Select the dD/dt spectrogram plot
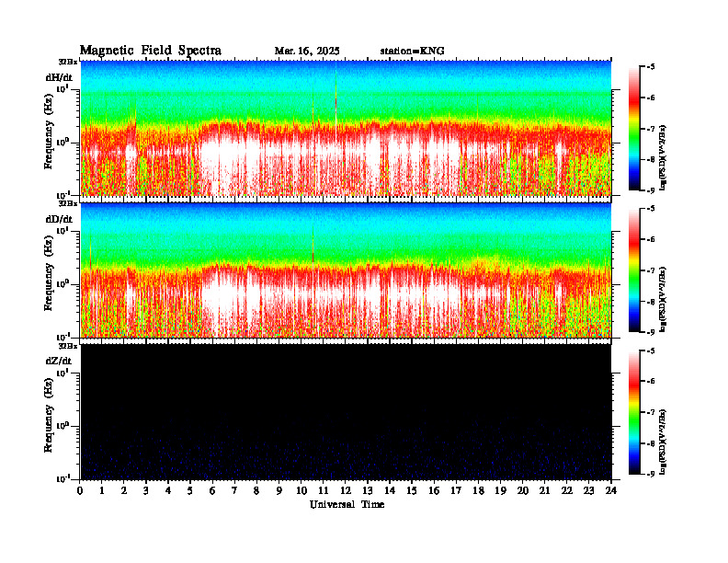The height and width of the screenshot is (563, 728). [346, 270]
